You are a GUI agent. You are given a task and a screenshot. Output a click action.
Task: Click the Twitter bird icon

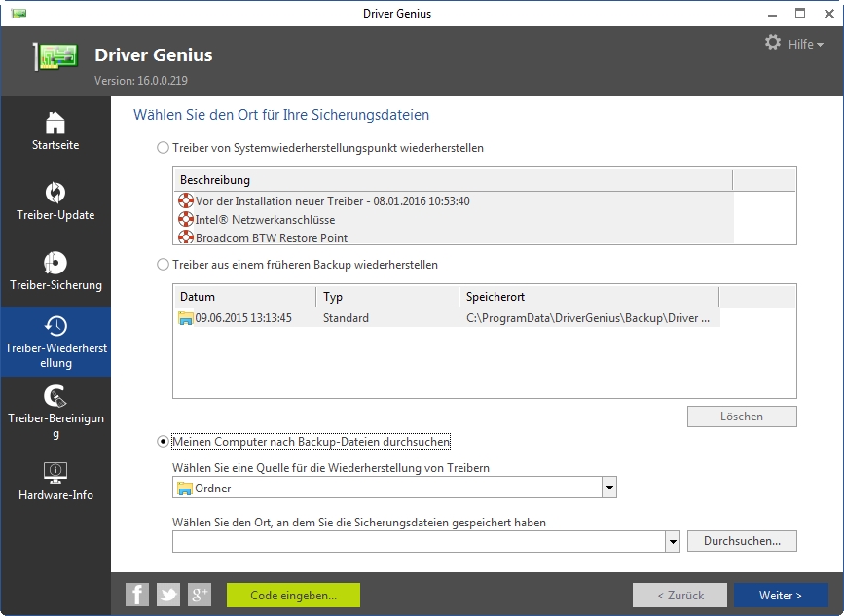pyautogui.click(x=167, y=594)
